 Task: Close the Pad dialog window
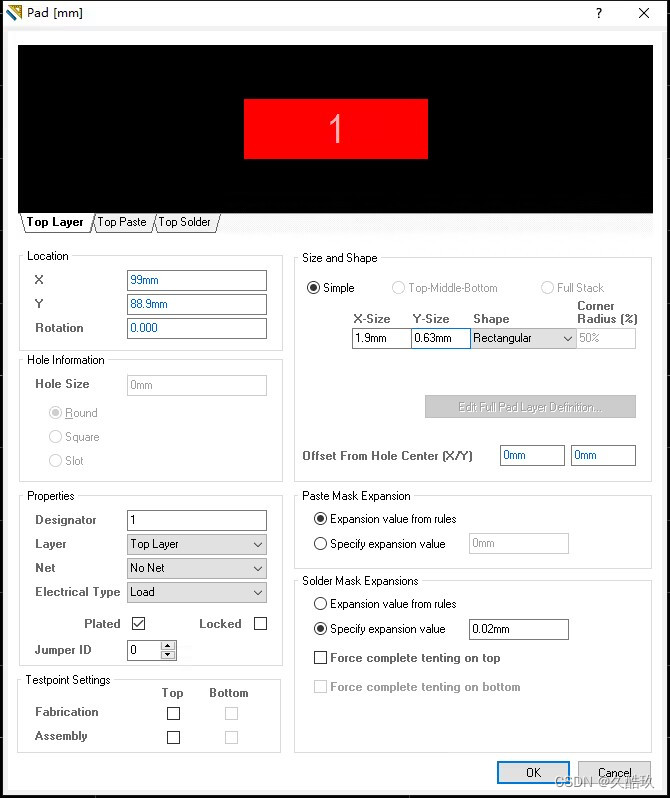pyautogui.click(x=644, y=13)
